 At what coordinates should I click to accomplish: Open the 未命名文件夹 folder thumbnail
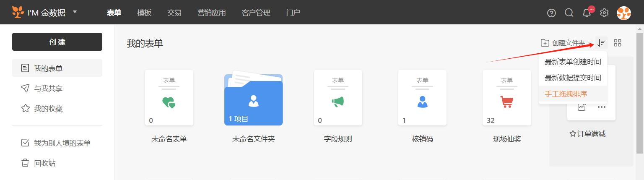pyautogui.click(x=254, y=98)
